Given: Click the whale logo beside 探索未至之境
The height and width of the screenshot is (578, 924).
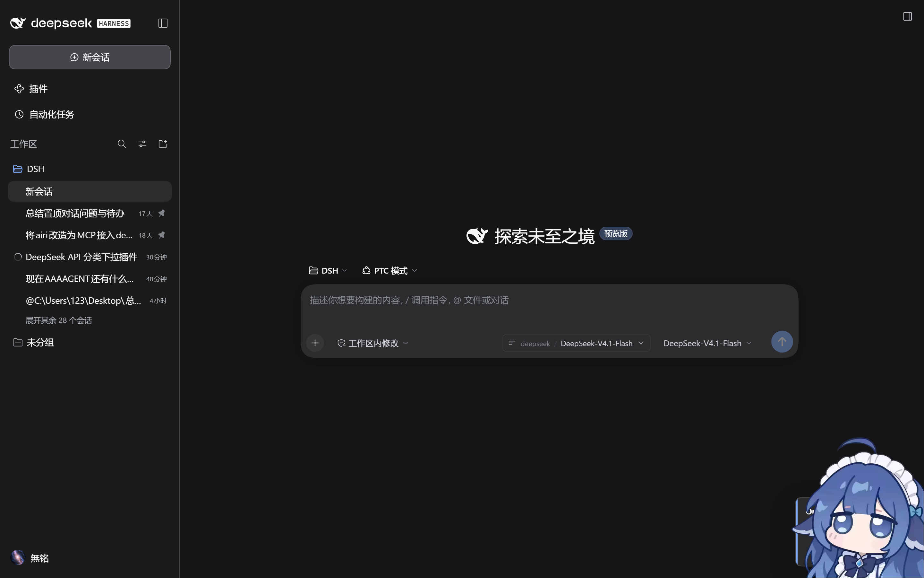Looking at the screenshot, I should pos(477,236).
